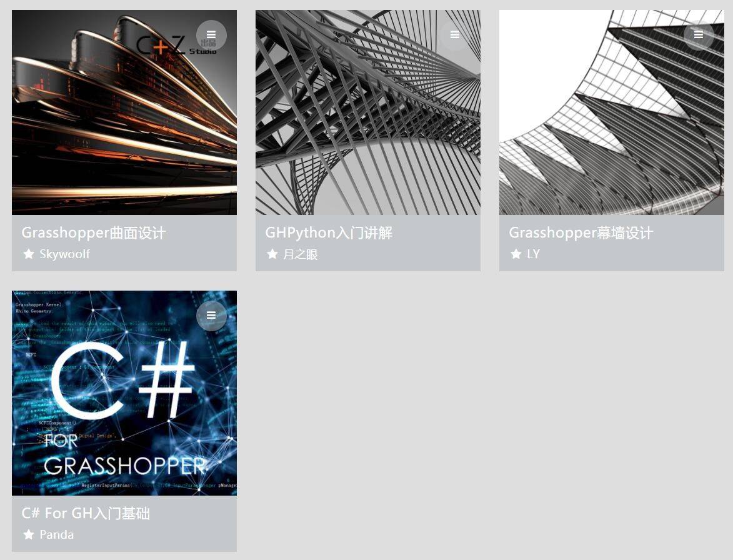Open GHPython入门讲解 course title
Viewport: 733px width, 560px height.
pos(329,232)
